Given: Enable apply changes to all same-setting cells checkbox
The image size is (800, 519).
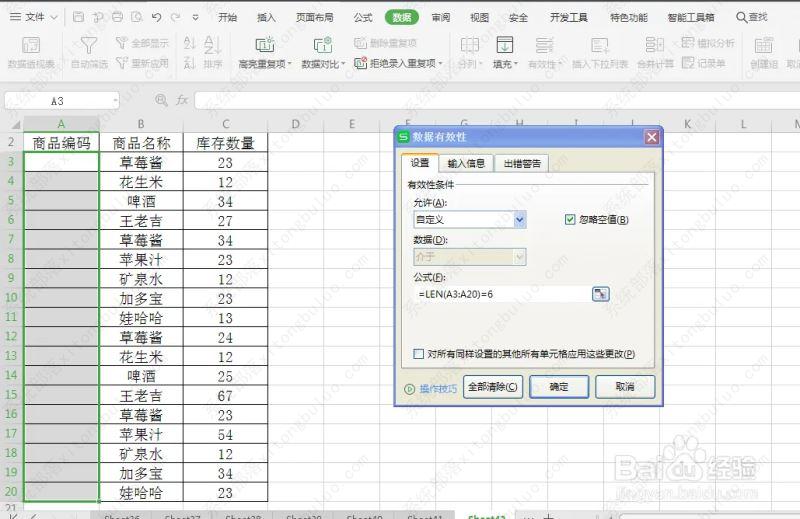Looking at the screenshot, I should tap(419, 354).
